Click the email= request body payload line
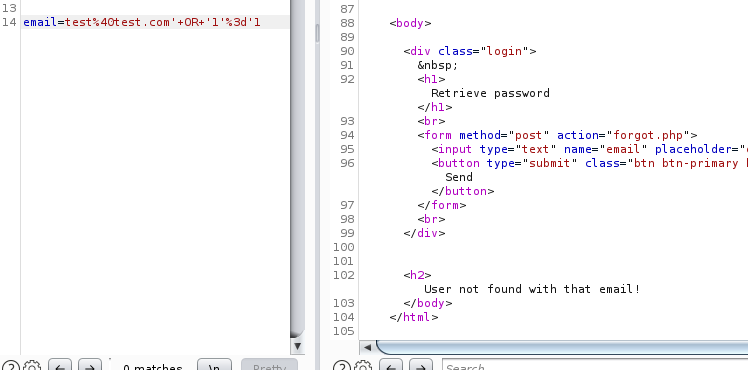 [142, 22]
